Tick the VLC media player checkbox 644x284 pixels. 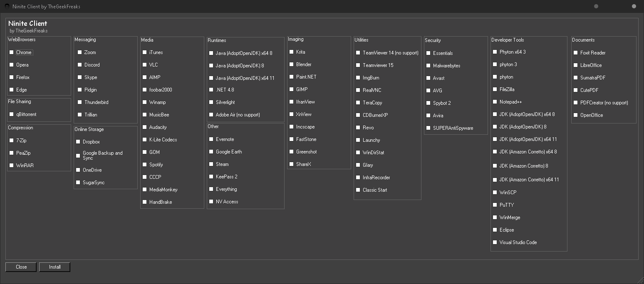145,65
